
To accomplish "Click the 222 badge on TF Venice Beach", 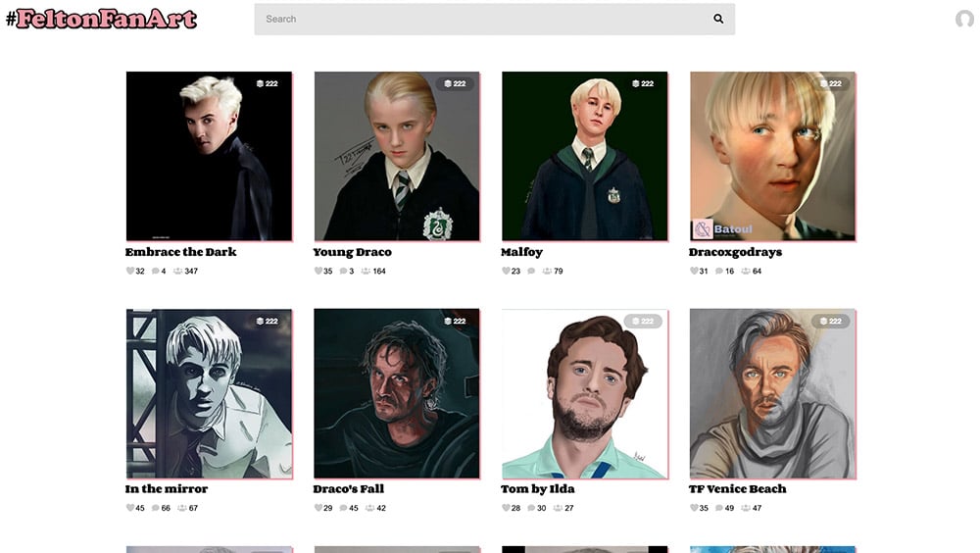I will [831, 321].
